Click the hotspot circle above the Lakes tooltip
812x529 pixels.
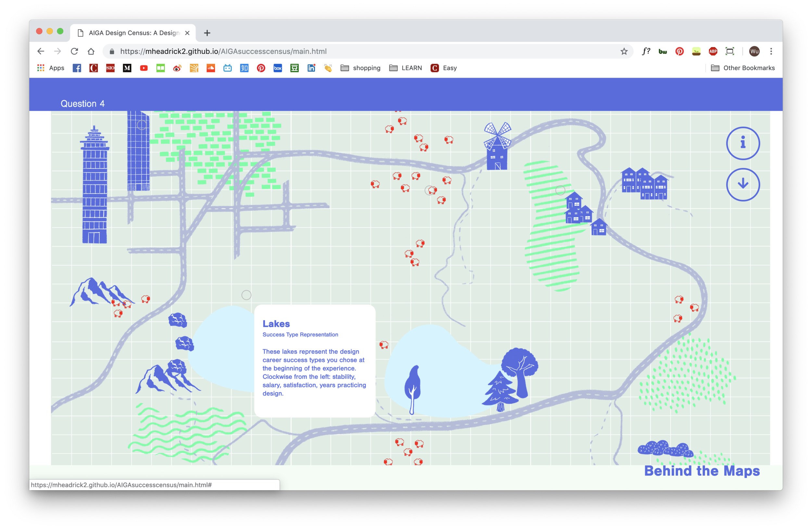click(246, 295)
